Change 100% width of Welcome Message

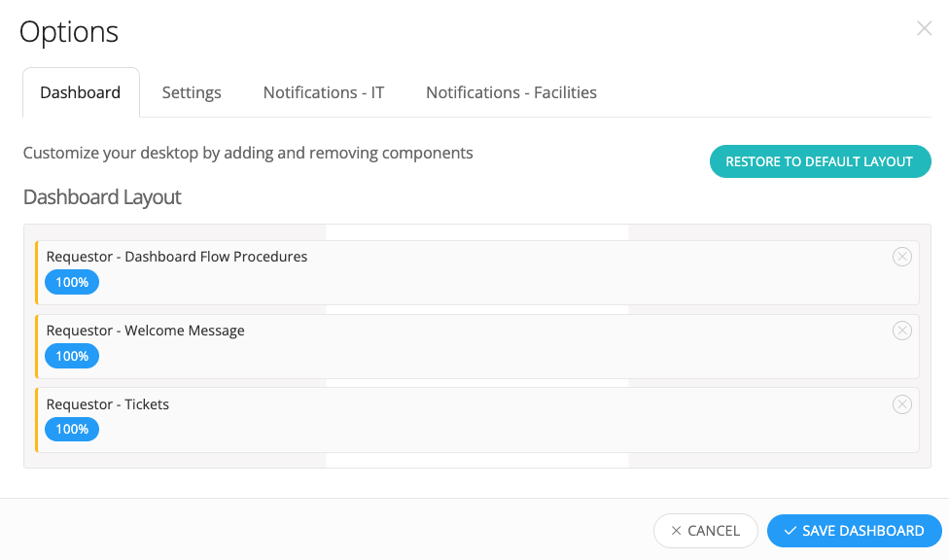tap(72, 356)
